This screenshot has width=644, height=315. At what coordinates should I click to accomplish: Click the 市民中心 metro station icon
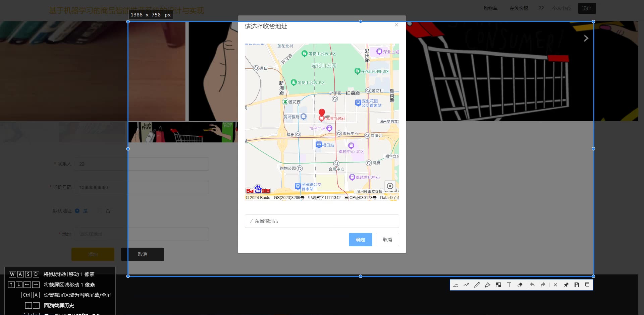coord(339,133)
